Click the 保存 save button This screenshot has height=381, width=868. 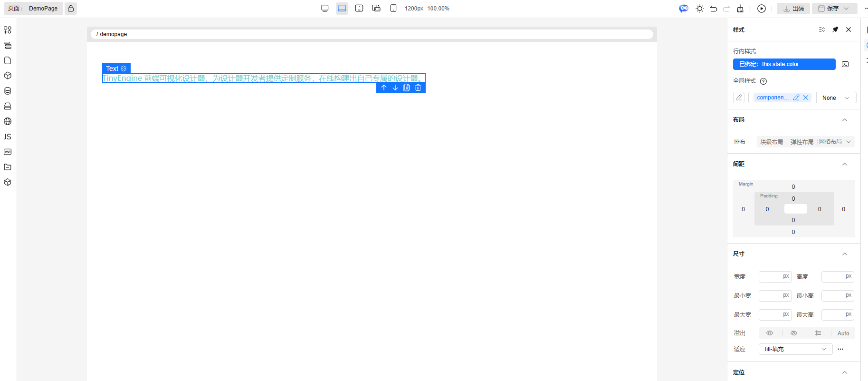click(829, 9)
